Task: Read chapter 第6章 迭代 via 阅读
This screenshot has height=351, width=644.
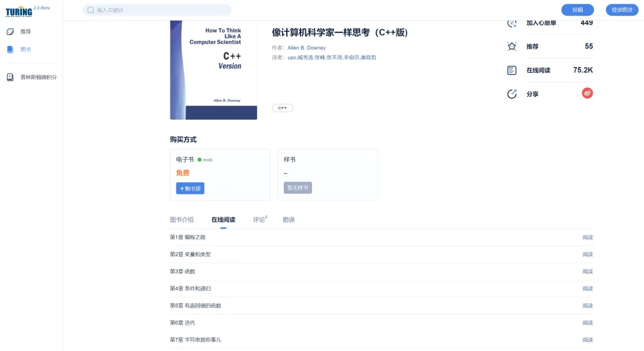Action: pos(588,323)
